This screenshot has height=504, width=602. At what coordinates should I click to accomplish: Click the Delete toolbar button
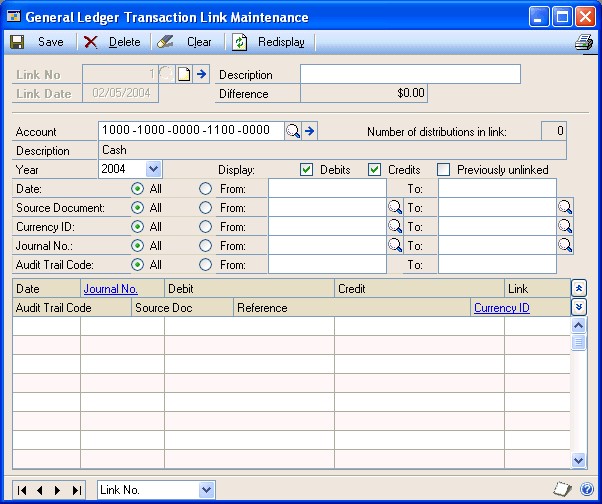coord(112,42)
